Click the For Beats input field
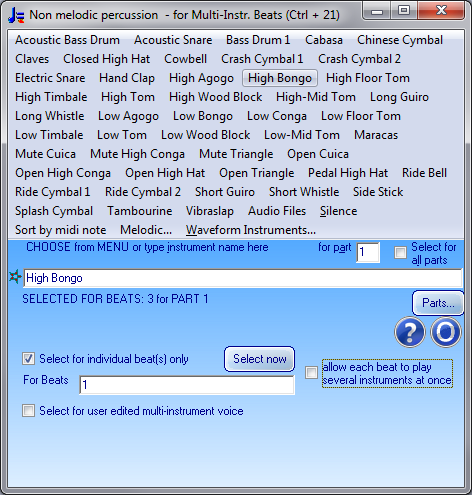The height and width of the screenshot is (495, 472). (x=187, y=385)
